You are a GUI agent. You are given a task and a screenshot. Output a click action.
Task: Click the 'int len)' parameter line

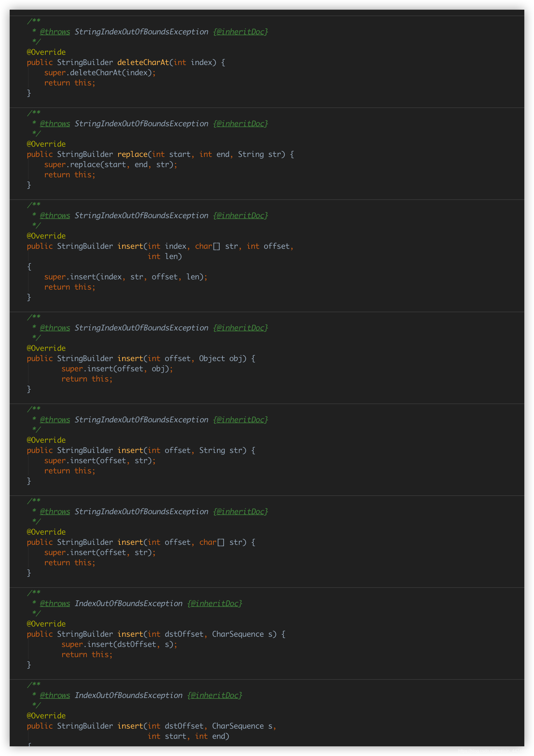click(165, 257)
